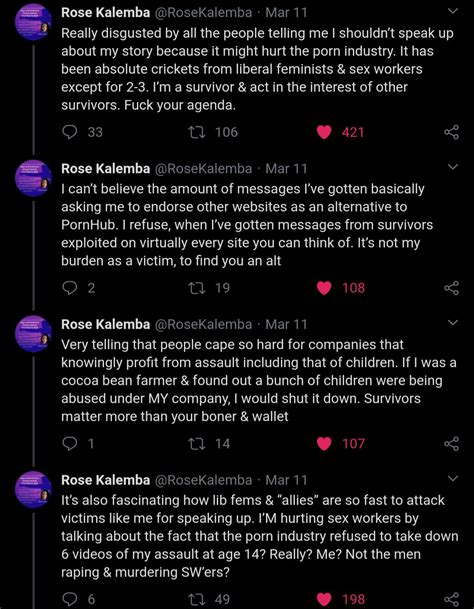Reply to the 'Really disgusted' tweet

pyautogui.click(x=70, y=132)
